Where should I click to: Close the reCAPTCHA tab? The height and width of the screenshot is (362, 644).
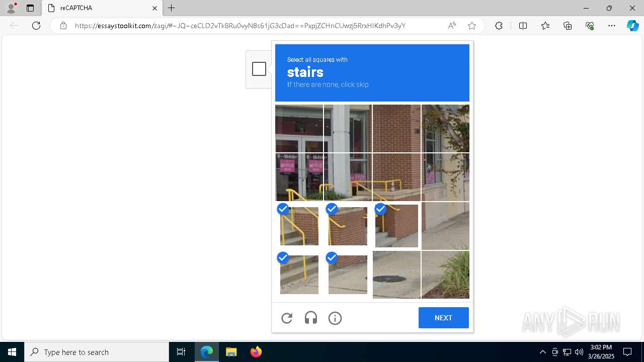pyautogui.click(x=155, y=8)
